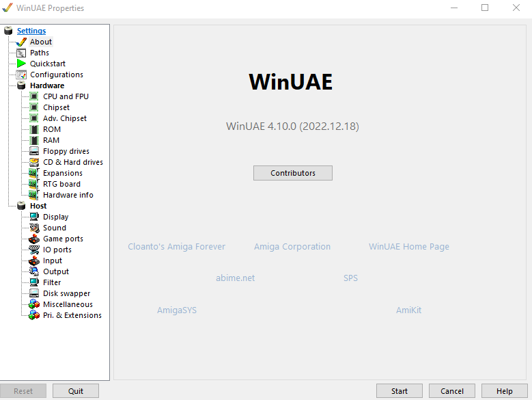Open the Miscellaneous settings page
This screenshot has width=532, height=400.
[68, 304]
